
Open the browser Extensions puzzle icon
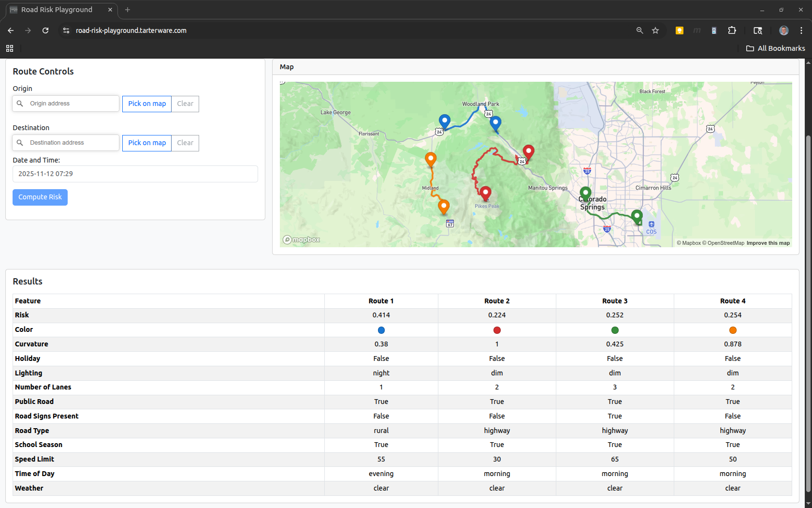point(732,30)
